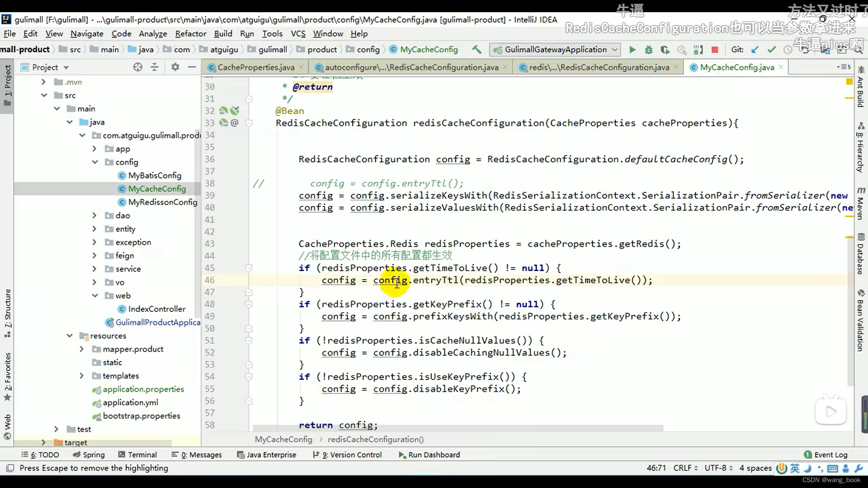Screen dimensions: 868x488
Task: Switch to redis RedisCacheConfiguration.java tab
Action: click(599, 67)
